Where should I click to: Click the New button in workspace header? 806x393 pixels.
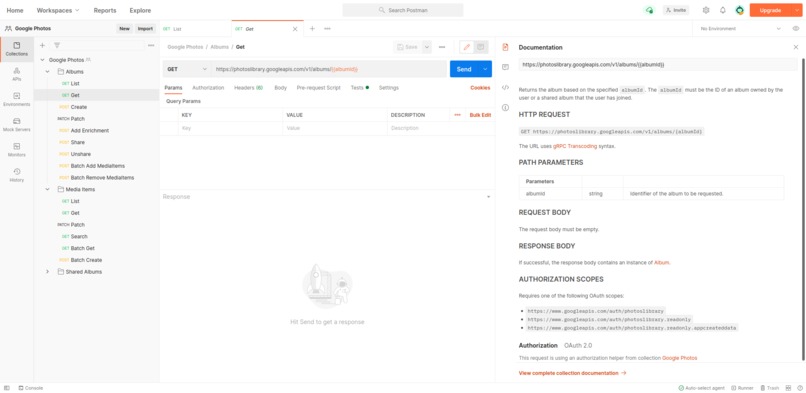tap(124, 29)
